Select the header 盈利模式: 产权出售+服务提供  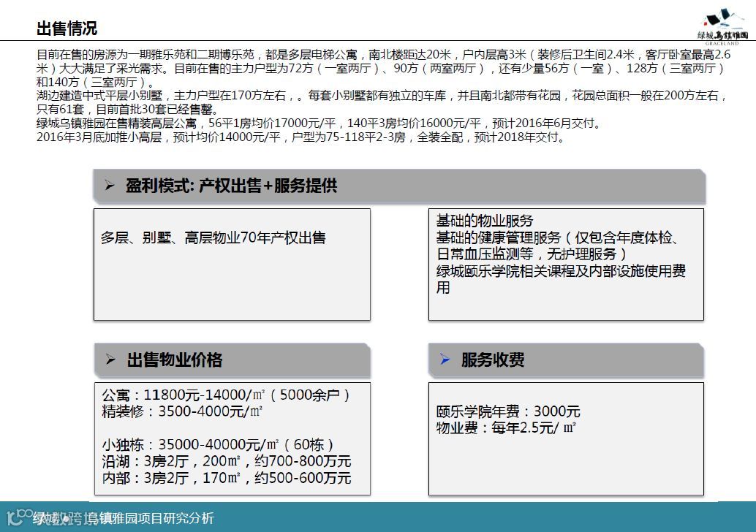(232, 186)
